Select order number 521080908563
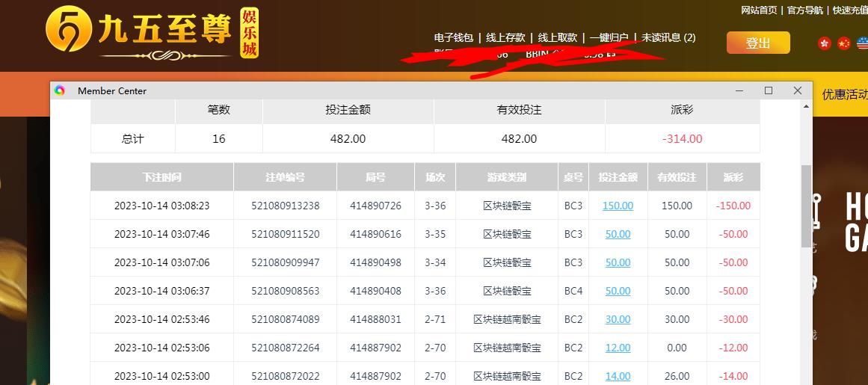 click(x=285, y=291)
